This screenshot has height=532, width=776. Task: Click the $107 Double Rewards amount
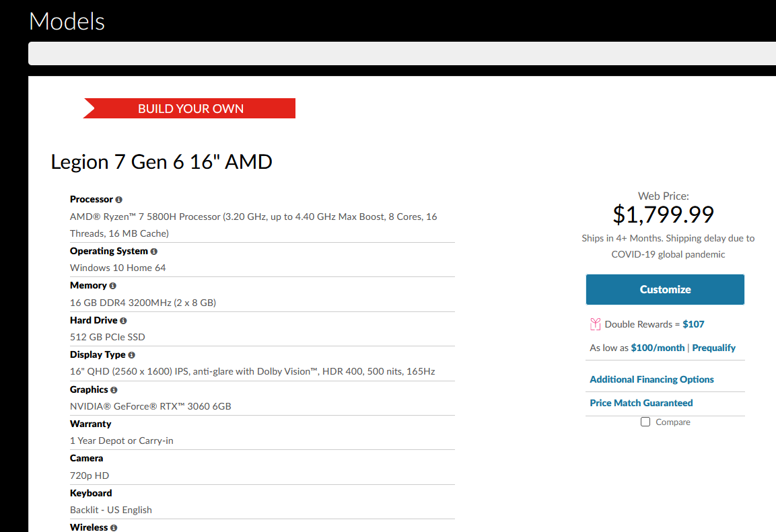(693, 324)
